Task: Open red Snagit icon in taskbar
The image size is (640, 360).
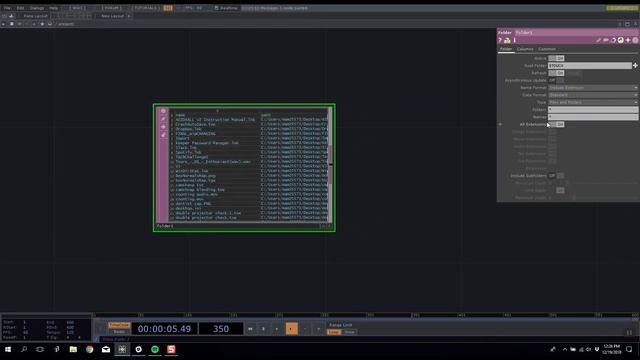Action: 171,349
